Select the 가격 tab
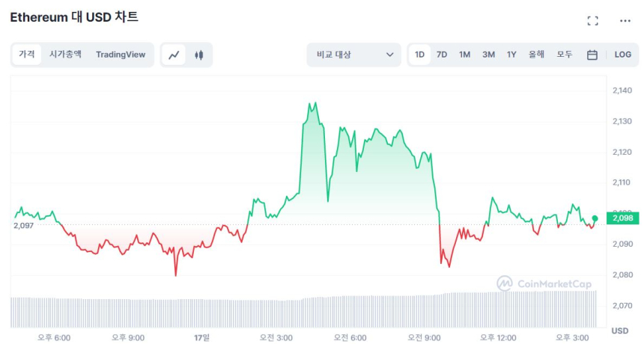 tap(27, 55)
